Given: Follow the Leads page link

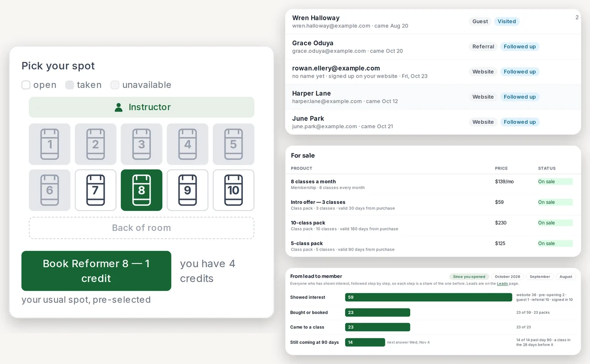Looking at the screenshot, I should 502,283.
